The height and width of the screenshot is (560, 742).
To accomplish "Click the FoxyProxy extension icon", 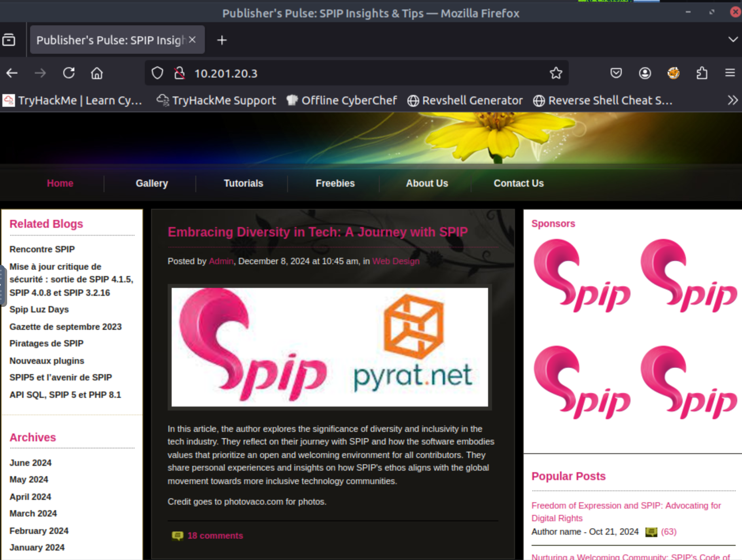I will 673,73.
